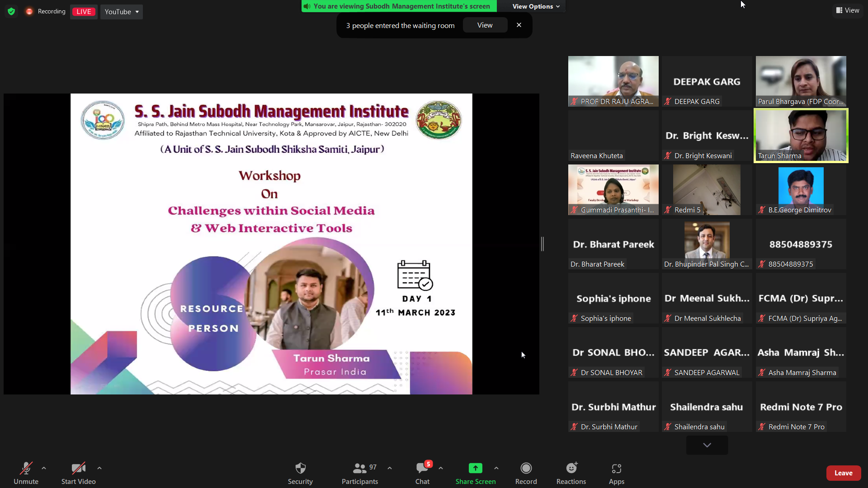Select Tarun Sharma's video thumbnail
Image resolution: width=868 pixels, height=488 pixels.
[800, 135]
